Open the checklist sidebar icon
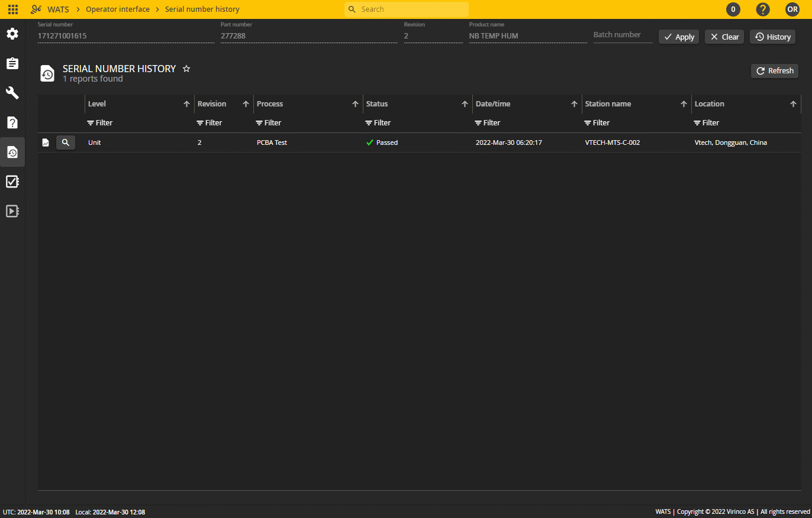The image size is (812, 518). click(x=12, y=182)
